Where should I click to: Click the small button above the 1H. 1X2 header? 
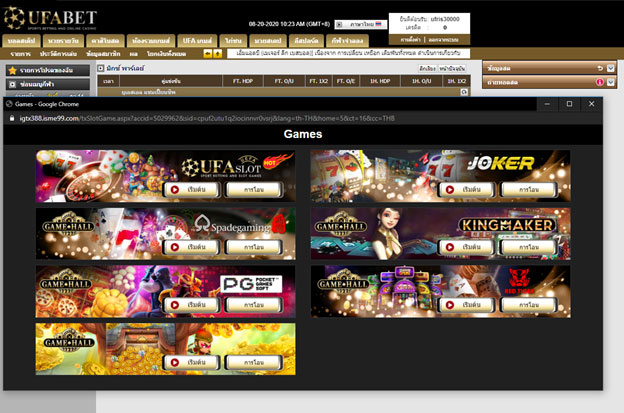[x=452, y=68]
